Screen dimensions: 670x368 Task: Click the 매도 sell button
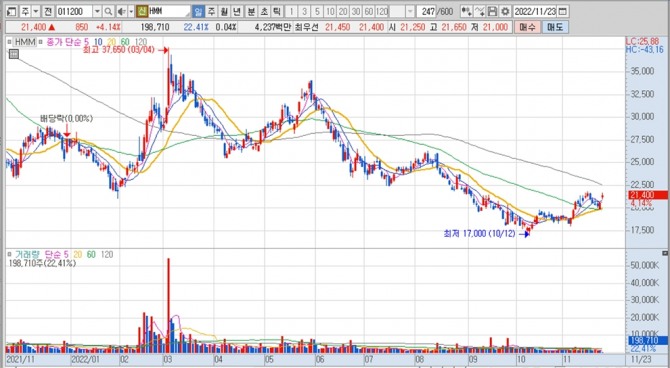555,27
